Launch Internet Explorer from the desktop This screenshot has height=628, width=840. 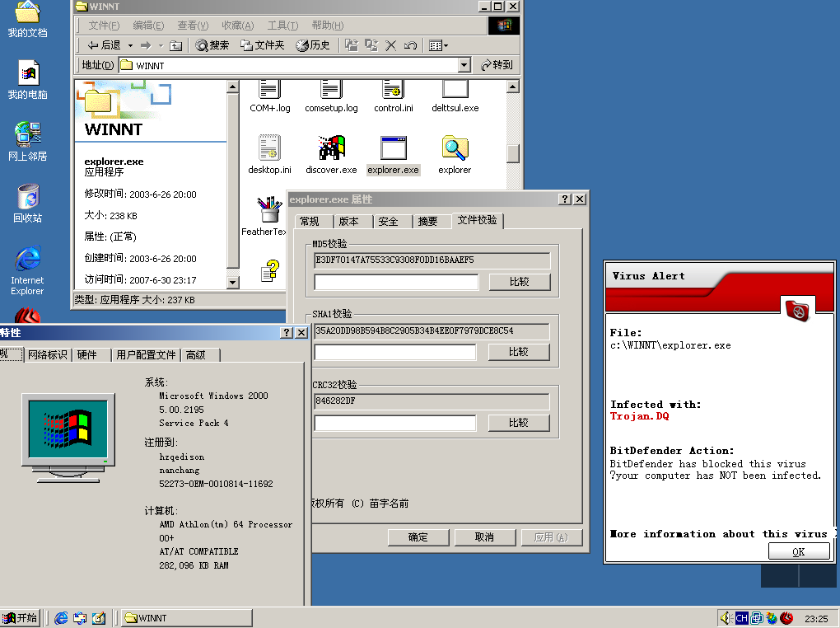[x=27, y=271]
